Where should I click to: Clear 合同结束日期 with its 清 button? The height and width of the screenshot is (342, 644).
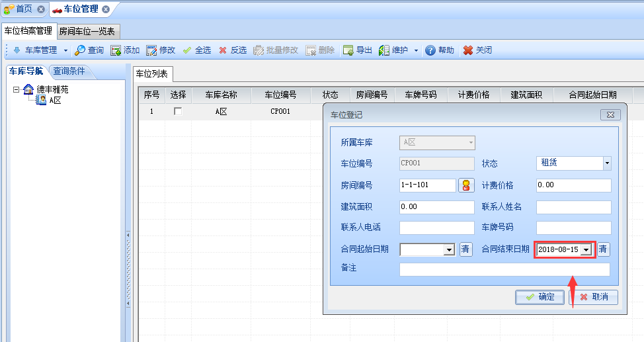pyautogui.click(x=603, y=249)
